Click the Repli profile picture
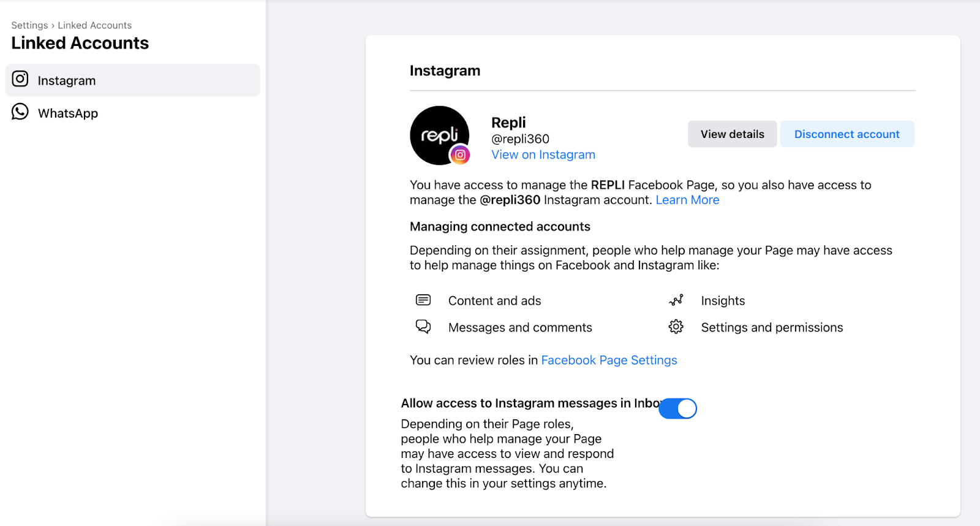This screenshot has width=980, height=526. click(440, 135)
